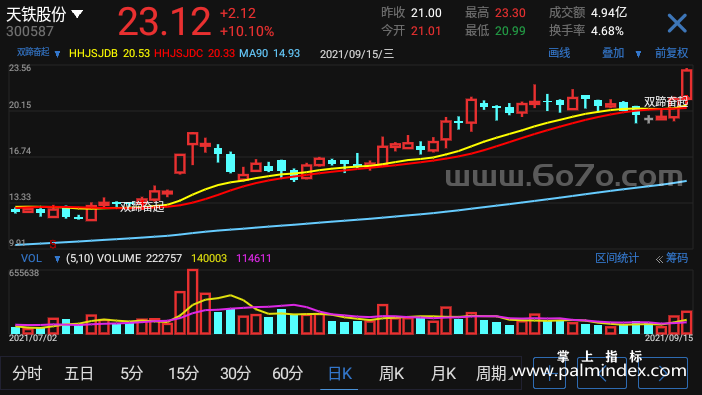Click the date 2021/09/15/三

[357, 54]
